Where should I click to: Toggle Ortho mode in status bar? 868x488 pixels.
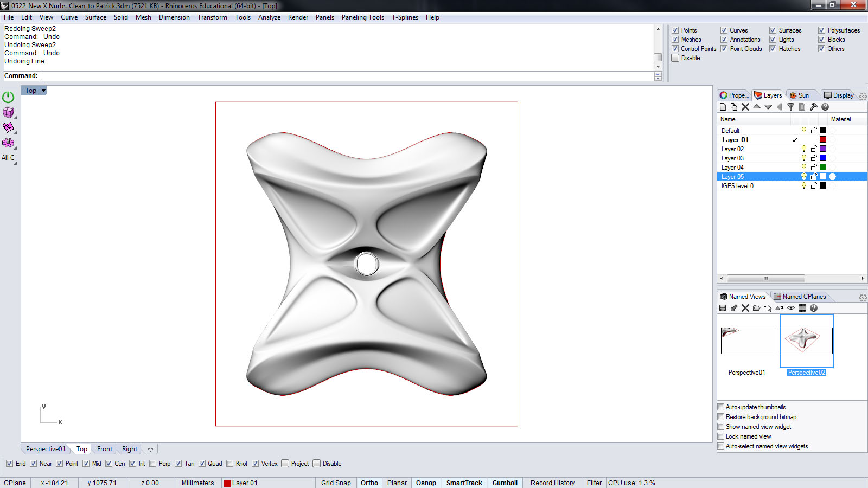[x=369, y=483]
